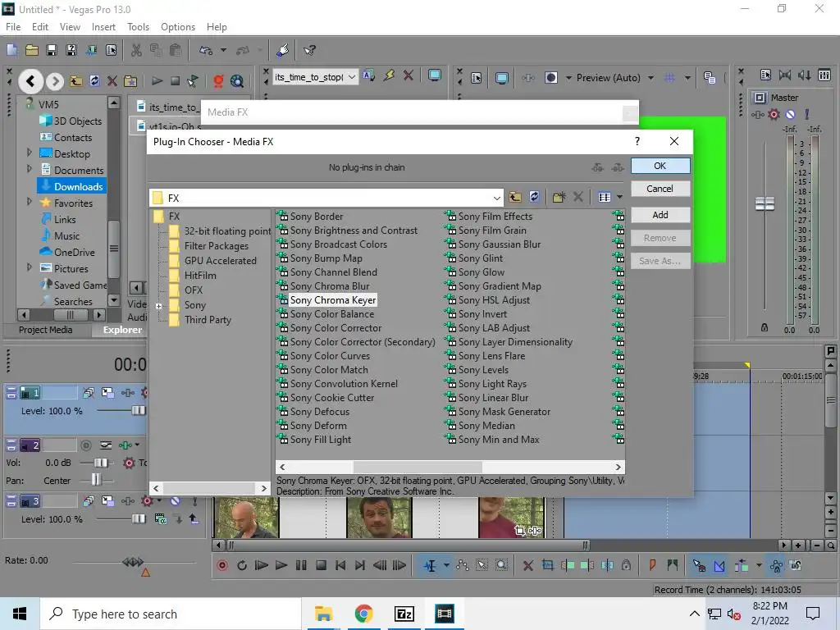Viewport: 840px width, 630px height.
Task: Click the Explorer back arrow button
Action: click(30, 81)
